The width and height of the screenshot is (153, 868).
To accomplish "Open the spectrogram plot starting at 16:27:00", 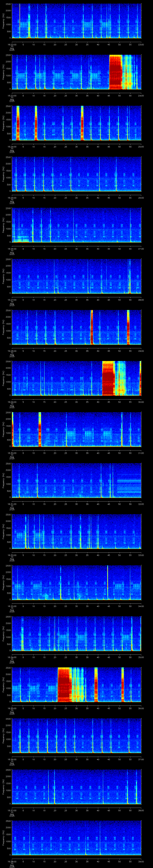I will point(77,276).
